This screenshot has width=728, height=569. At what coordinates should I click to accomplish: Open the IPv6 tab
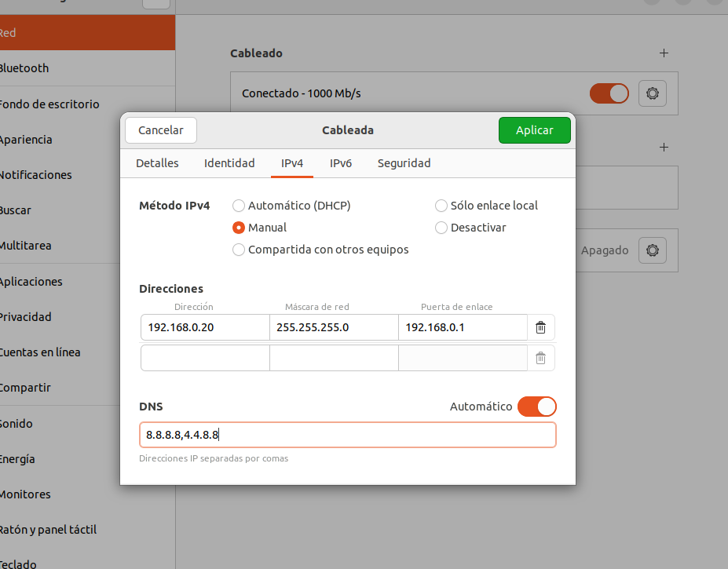(341, 163)
